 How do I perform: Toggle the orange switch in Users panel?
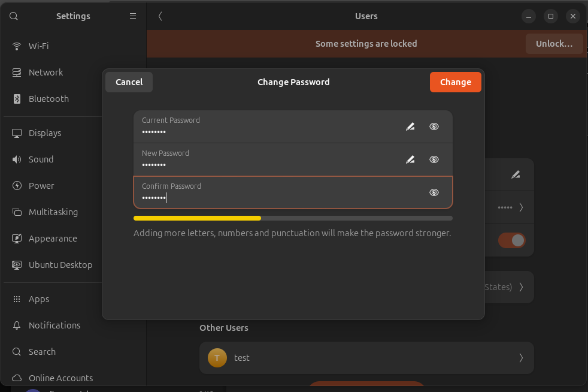coord(512,240)
